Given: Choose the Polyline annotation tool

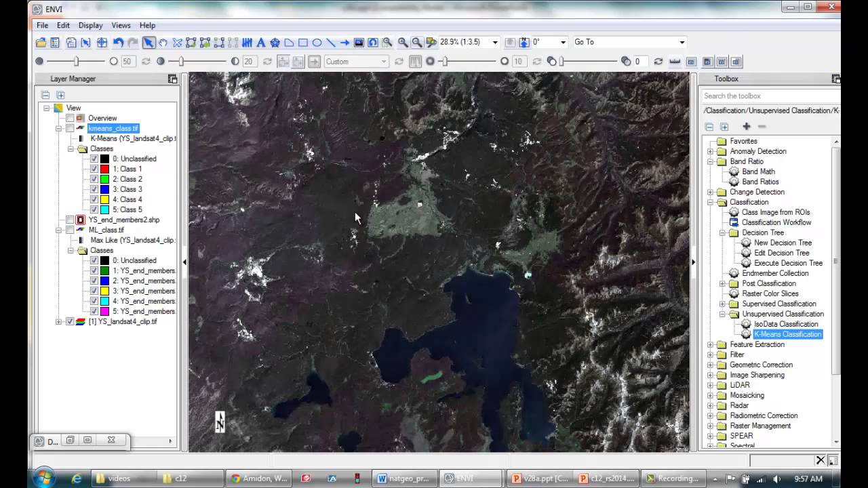Looking at the screenshot, I should (x=331, y=43).
